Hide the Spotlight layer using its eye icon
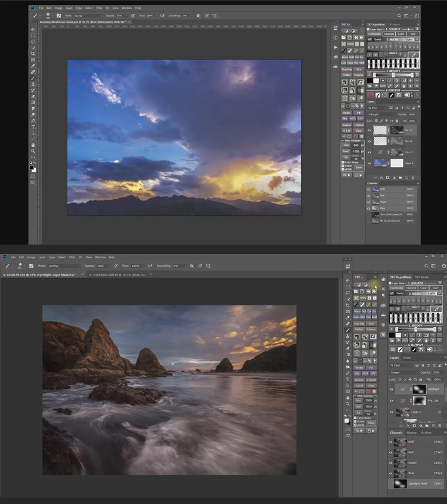Image resolution: width=447 pixels, height=504 pixels. tap(392, 388)
